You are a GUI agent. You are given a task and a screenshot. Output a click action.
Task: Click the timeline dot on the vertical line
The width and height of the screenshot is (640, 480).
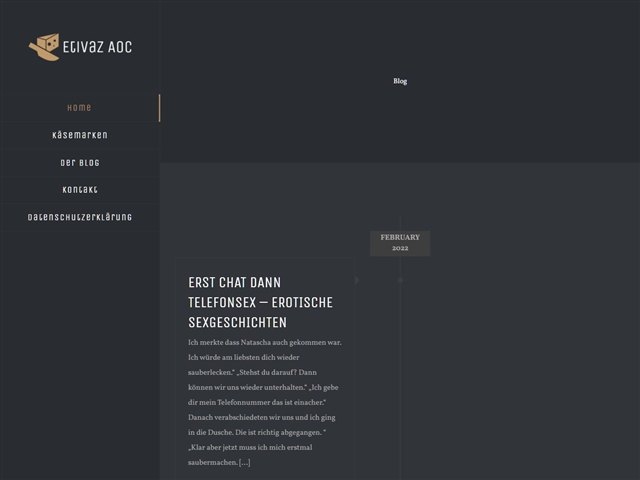click(400, 280)
